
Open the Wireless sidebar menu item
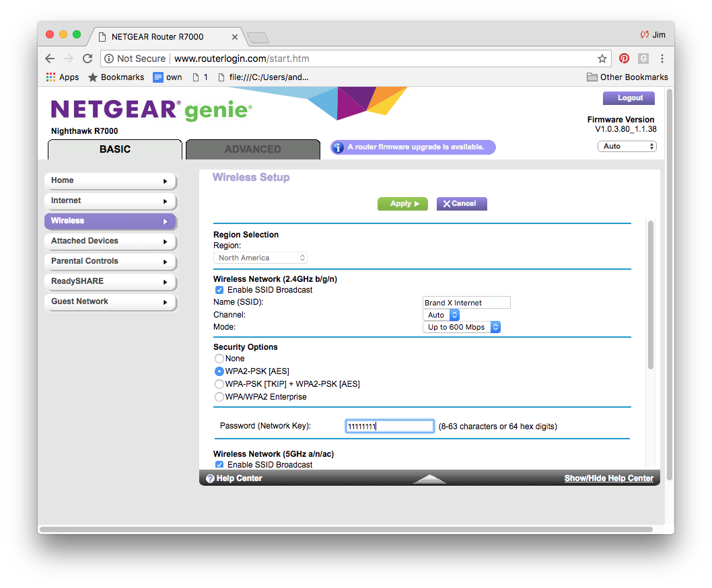click(x=110, y=221)
